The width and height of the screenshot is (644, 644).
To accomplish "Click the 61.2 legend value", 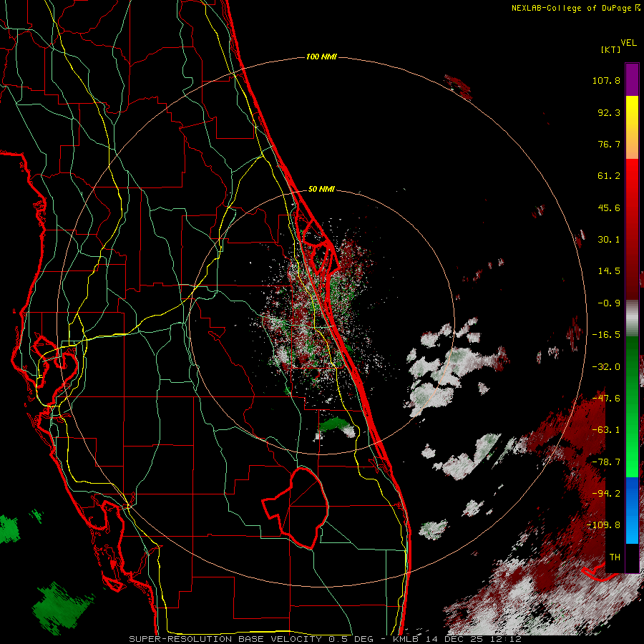I will point(609,176).
